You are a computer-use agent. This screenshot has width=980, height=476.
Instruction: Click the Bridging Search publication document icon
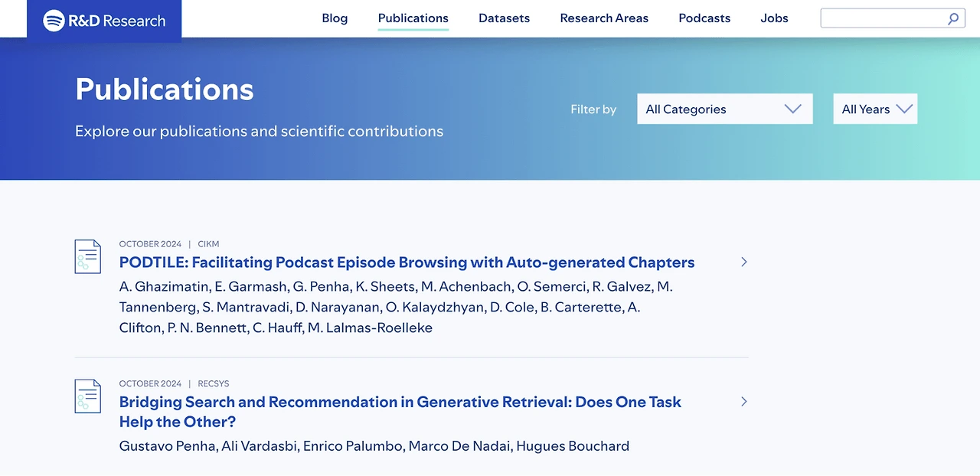pyautogui.click(x=87, y=396)
